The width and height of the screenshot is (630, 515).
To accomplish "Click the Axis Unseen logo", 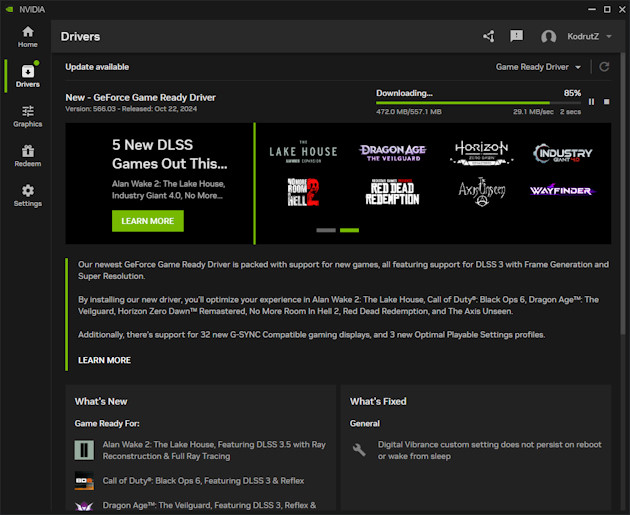I will tap(482, 192).
